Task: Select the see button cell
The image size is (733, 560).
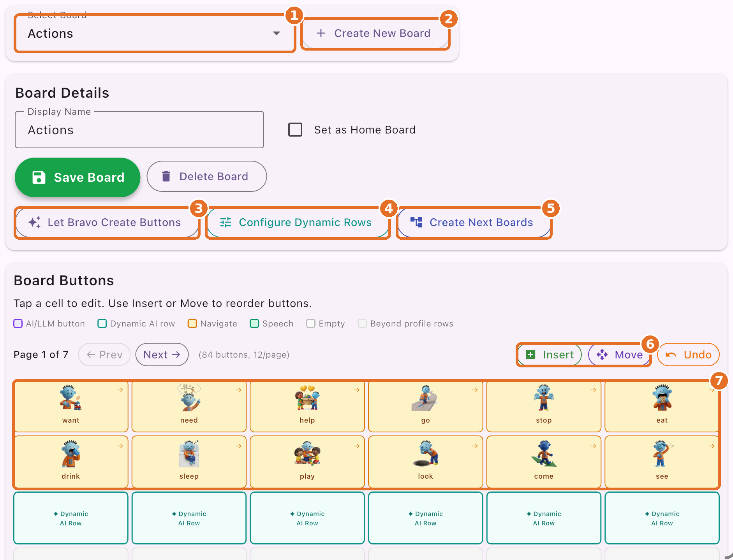Action: point(662,462)
